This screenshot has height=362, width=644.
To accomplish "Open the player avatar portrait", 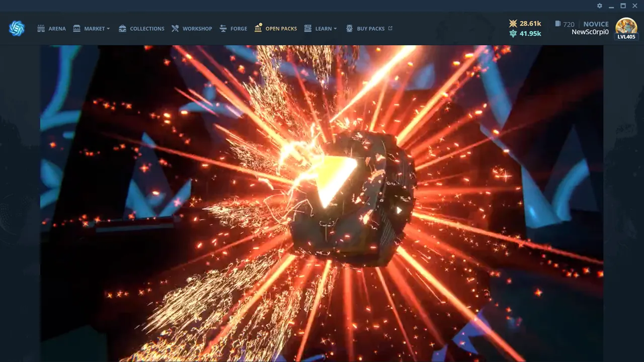I will pyautogui.click(x=626, y=26).
